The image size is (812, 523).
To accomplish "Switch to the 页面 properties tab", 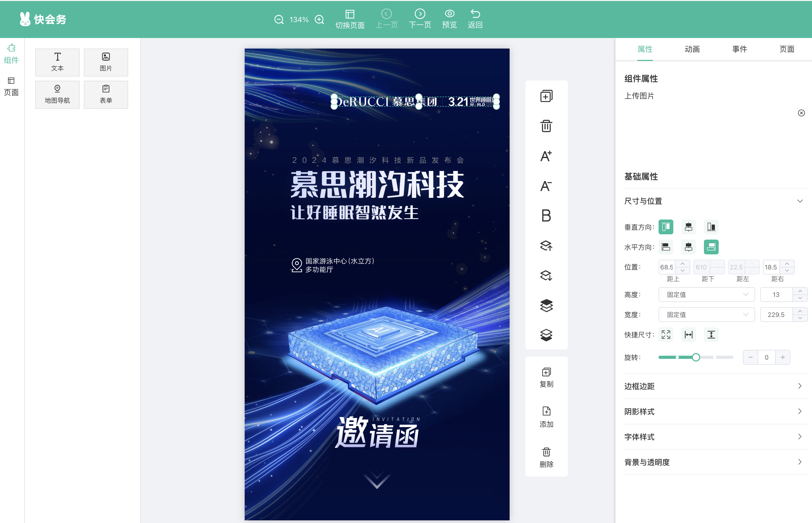I will 787,49.
